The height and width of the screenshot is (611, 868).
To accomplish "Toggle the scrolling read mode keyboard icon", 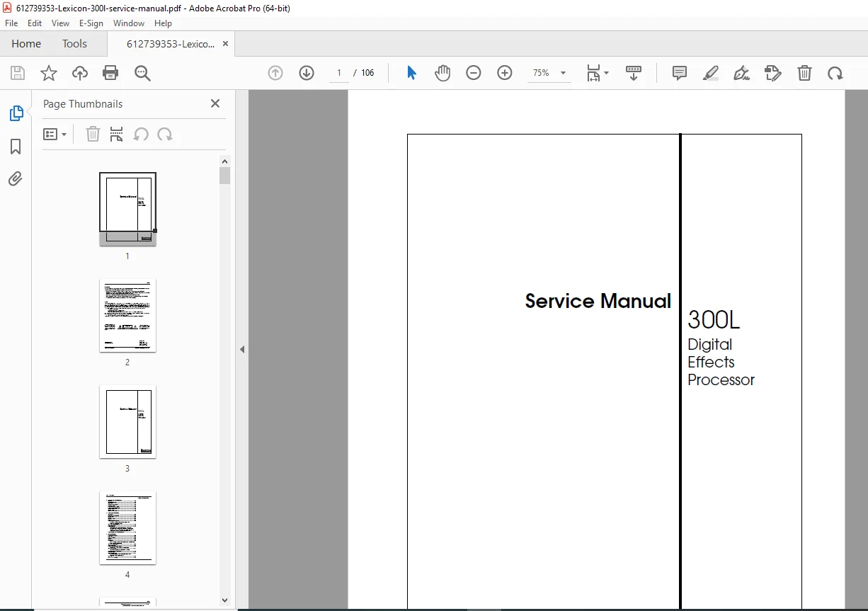I will point(634,73).
